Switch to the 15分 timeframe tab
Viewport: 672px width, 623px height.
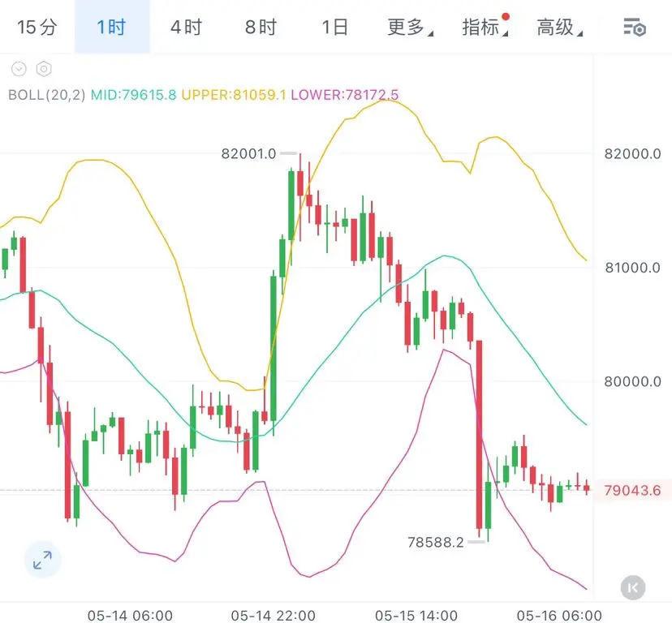point(37,27)
